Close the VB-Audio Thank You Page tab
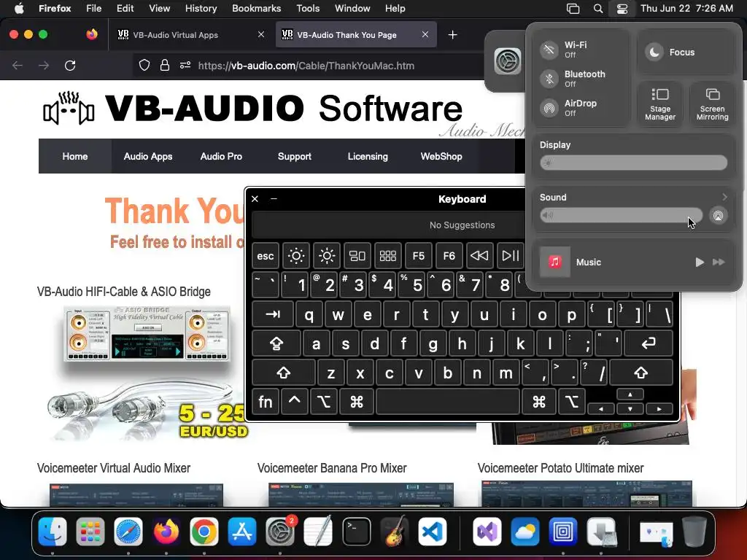The height and width of the screenshot is (560, 747). [x=425, y=34]
